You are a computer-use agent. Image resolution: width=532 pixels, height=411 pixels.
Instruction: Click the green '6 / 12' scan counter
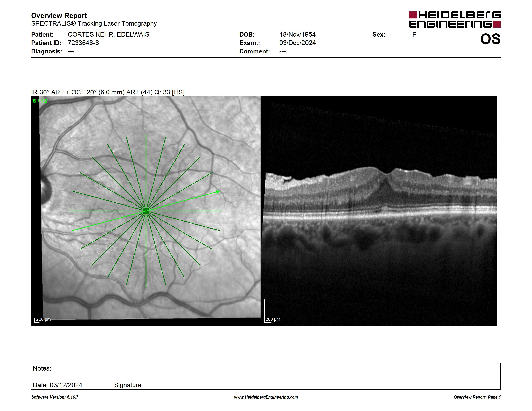coord(40,101)
